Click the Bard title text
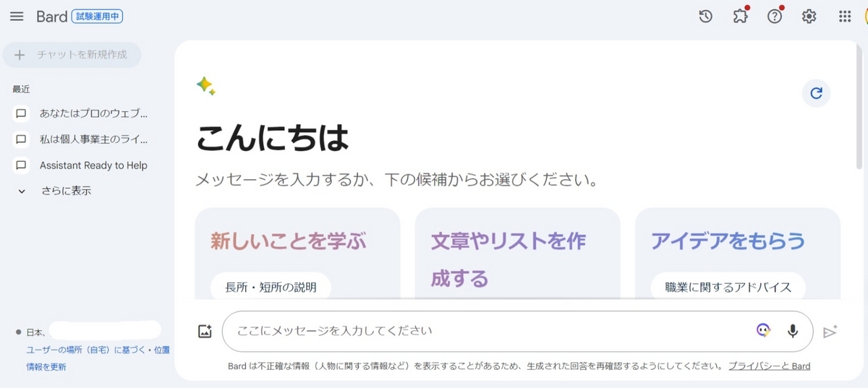The width and height of the screenshot is (868, 388). click(x=52, y=17)
